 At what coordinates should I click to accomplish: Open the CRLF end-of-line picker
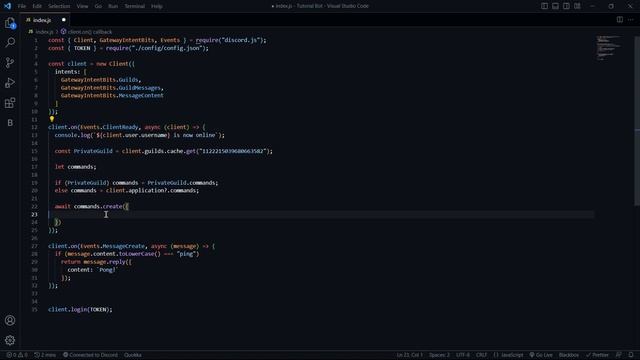(481, 355)
